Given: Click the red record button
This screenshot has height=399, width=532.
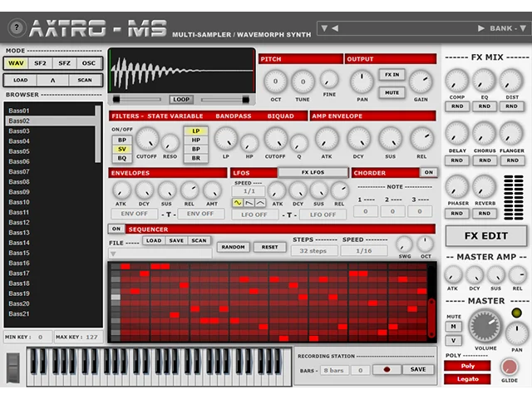Looking at the screenshot, I should [387, 369].
